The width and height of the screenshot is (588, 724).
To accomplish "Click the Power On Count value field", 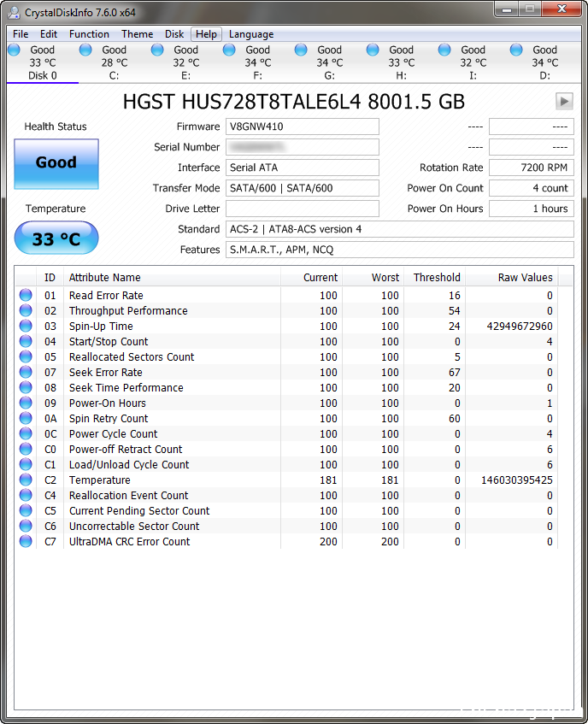I will (532, 188).
